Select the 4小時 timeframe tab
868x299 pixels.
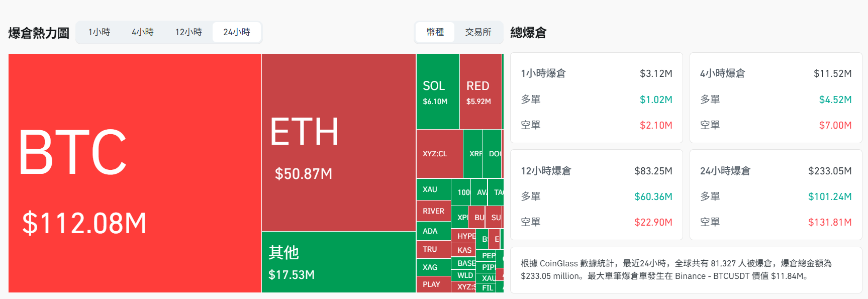[143, 32]
